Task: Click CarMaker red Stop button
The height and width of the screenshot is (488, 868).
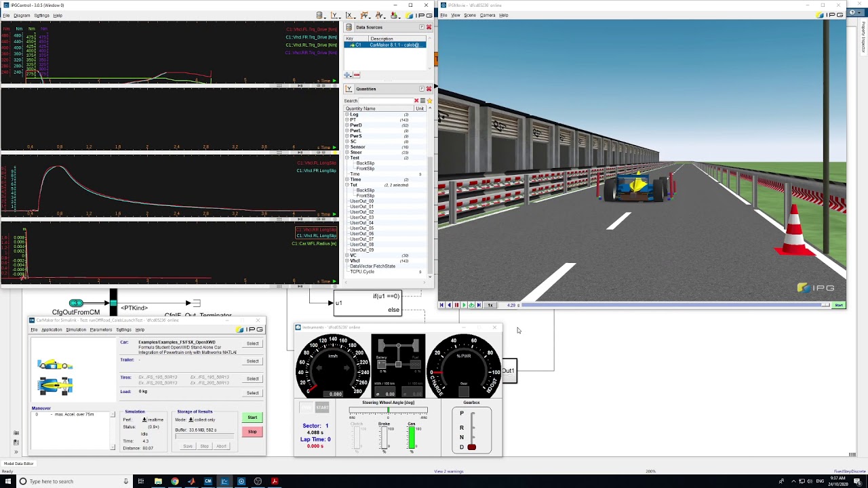Action: coord(252,432)
